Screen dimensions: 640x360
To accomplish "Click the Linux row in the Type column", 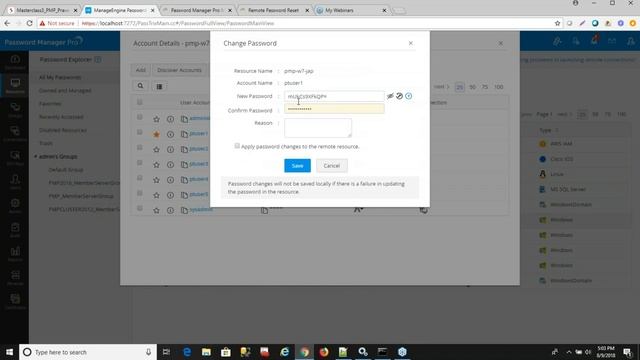I will click(x=557, y=174).
